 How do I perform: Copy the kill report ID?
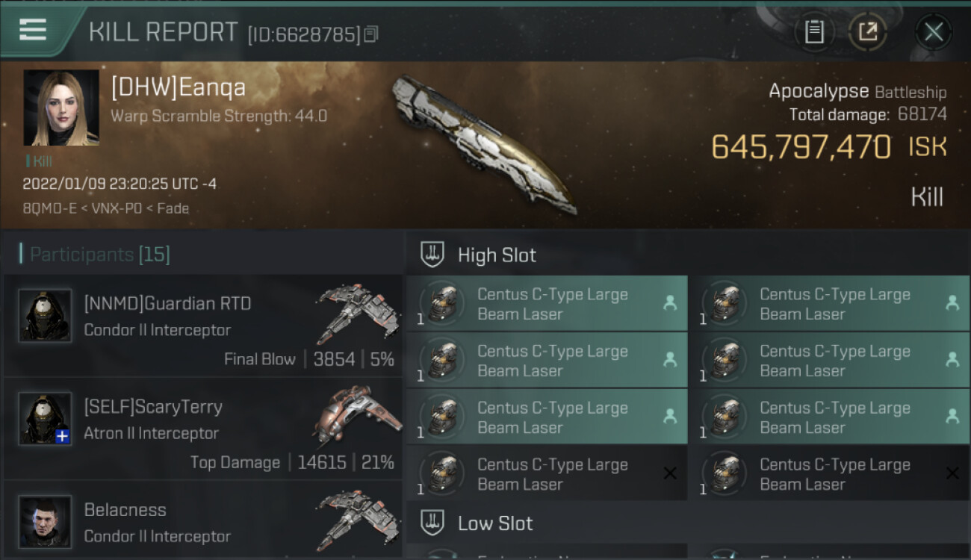pyautogui.click(x=371, y=34)
